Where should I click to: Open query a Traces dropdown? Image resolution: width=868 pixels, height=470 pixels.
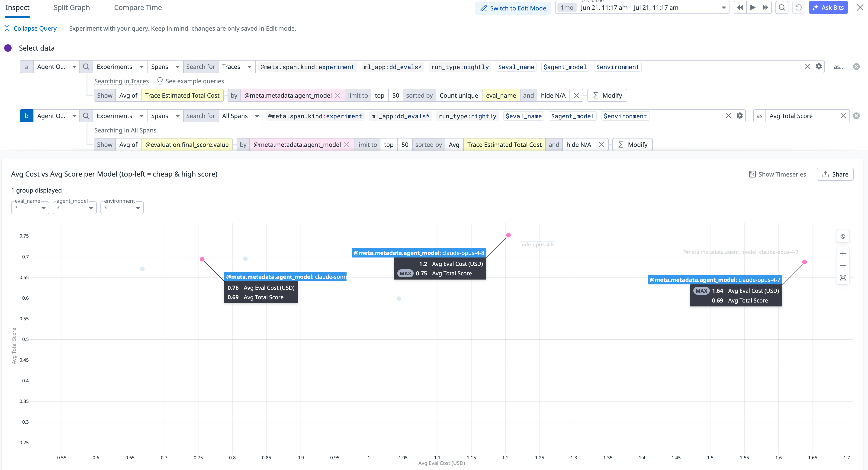click(x=237, y=67)
